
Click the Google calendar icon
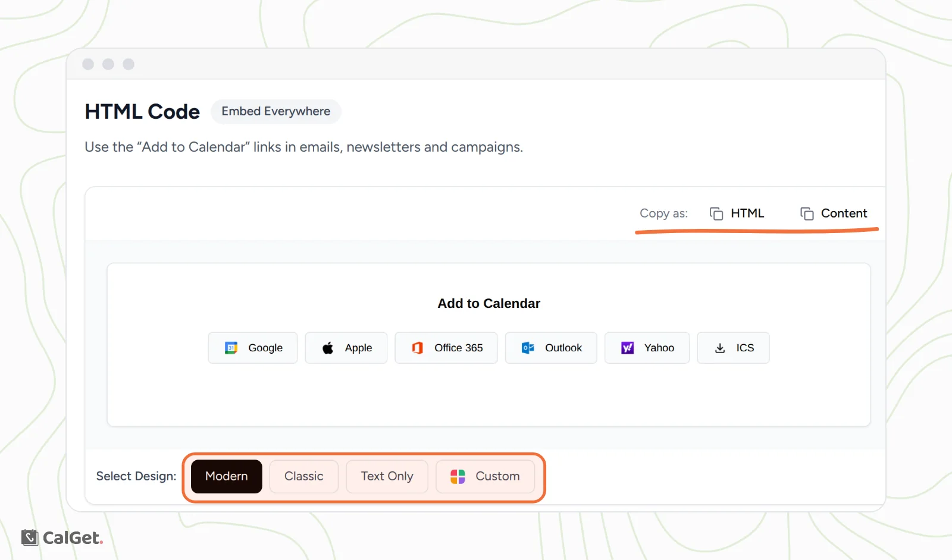coord(231,348)
